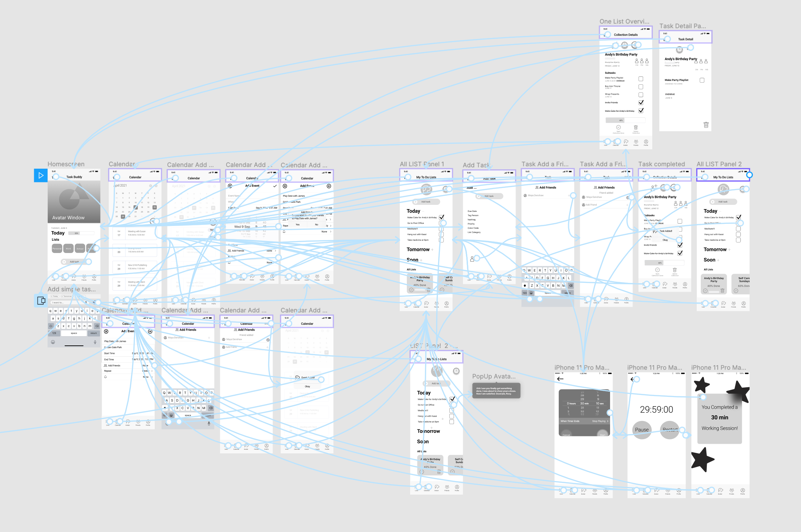Select Avatar tab in session complete frame bar
801x532 pixels.
click(720, 491)
